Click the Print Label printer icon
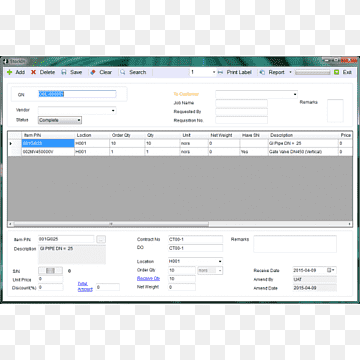360x360 pixels. [x=220, y=72]
